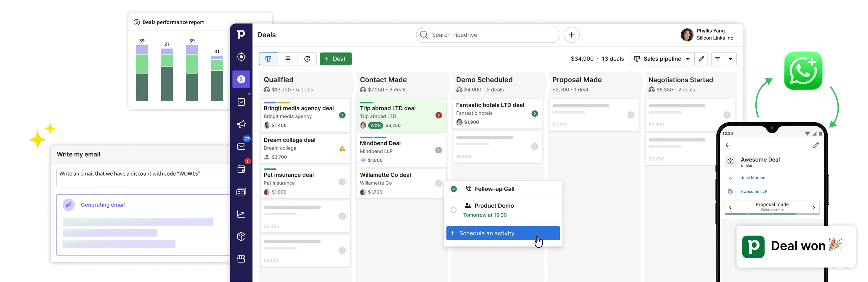Go to next stage on phone pipeline

pyautogui.click(x=814, y=208)
